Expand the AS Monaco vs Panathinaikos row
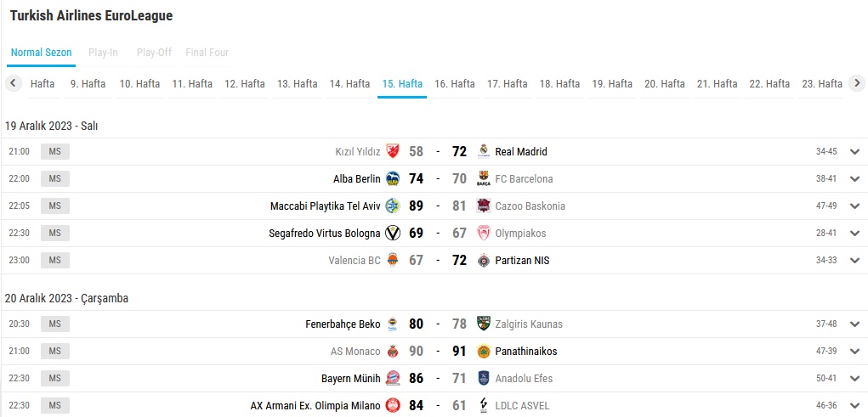This screenshot has width=868, height=417. pos(854,352)
